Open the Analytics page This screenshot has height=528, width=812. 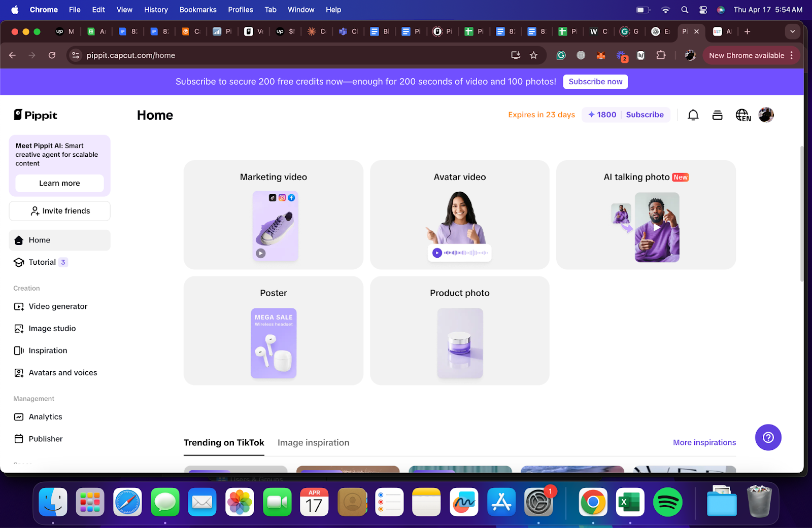pyautogui.click(x=45, y=416)
